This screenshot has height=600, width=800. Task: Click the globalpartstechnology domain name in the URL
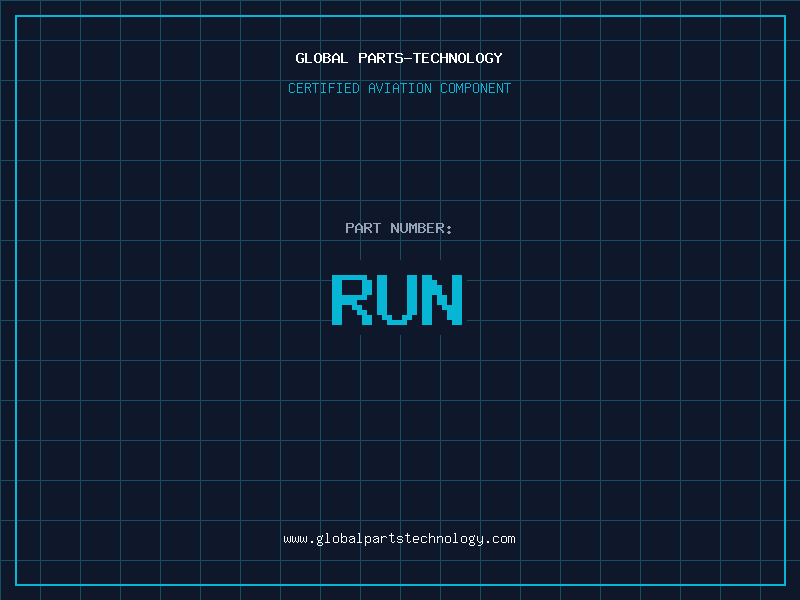(398, 539)
